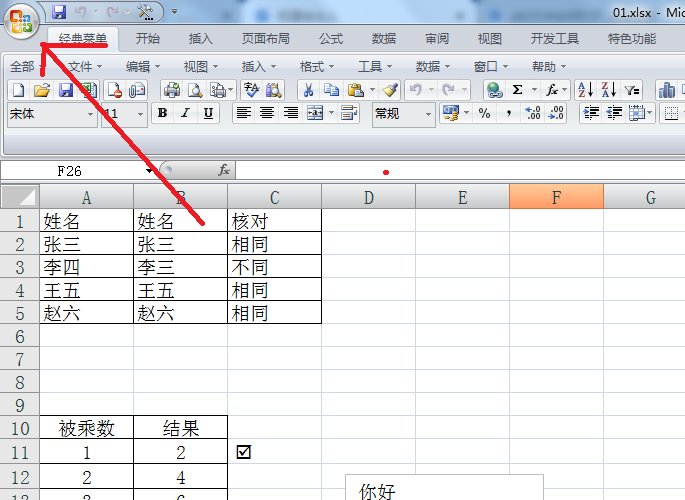Viewport: 685px width, 500px height.
Task: Click the quick print printer icon
Action: [x=172, y=90]
